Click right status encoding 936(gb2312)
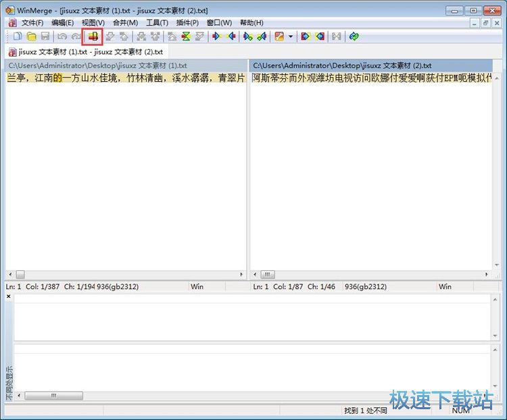Screen dimensions: 507x420 point(365,286)
